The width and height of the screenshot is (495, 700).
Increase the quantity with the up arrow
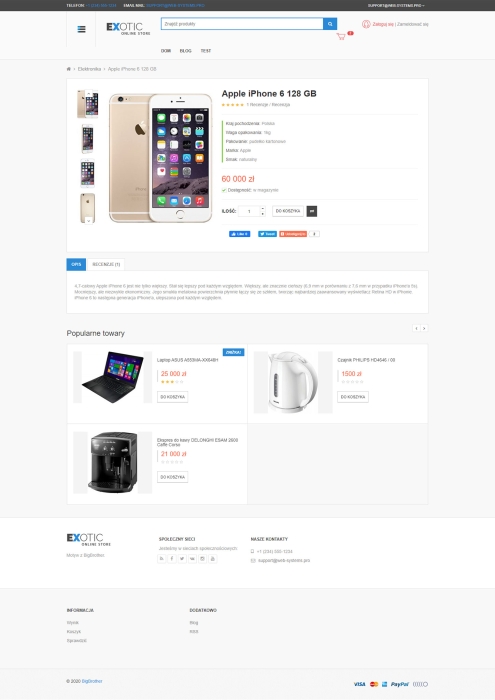262,208
